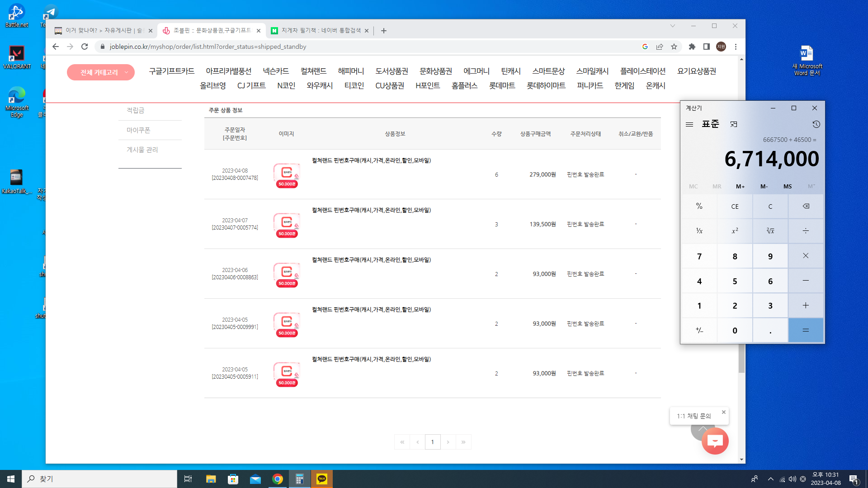The height and width of the screenshot is (488, 868).
Task: Click calculator divide key
Action: [806, 231]
